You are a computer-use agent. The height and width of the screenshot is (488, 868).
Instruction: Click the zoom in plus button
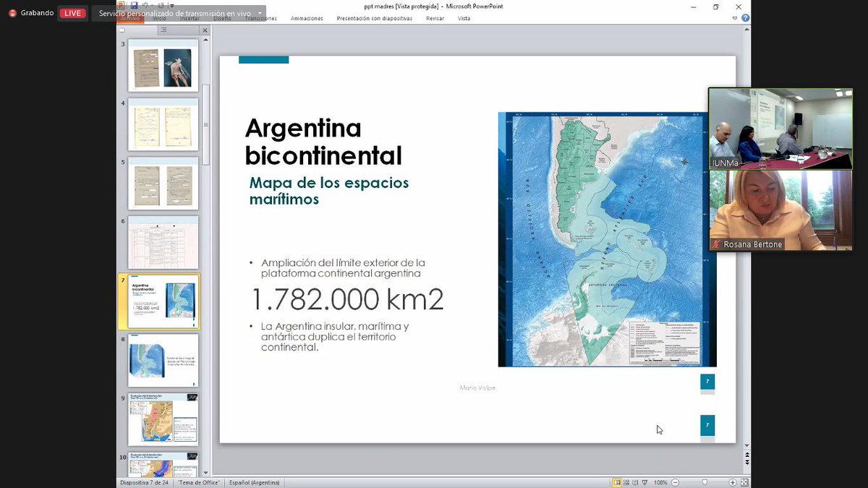[x=732, y=482]
